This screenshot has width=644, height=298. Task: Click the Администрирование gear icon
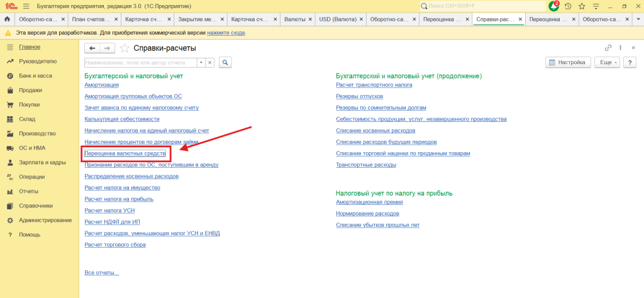pyautogui.click(x=10, y=221)
